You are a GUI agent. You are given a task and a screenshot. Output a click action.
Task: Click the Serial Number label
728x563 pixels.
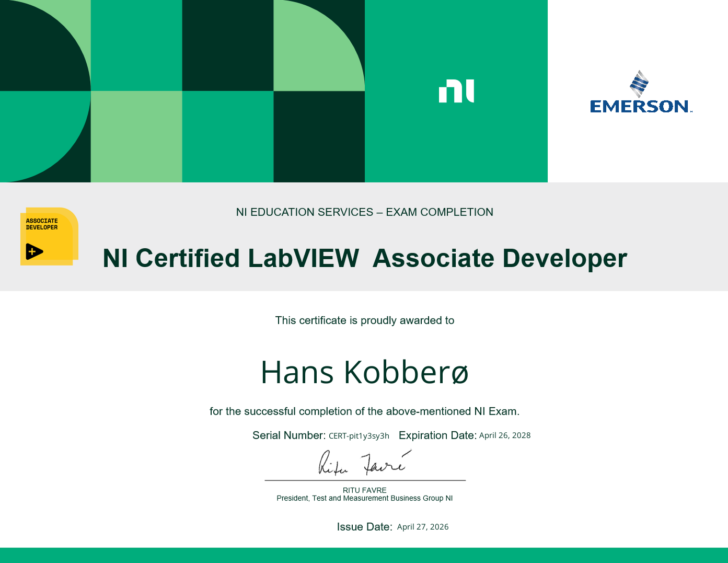[x=288, y=435]
